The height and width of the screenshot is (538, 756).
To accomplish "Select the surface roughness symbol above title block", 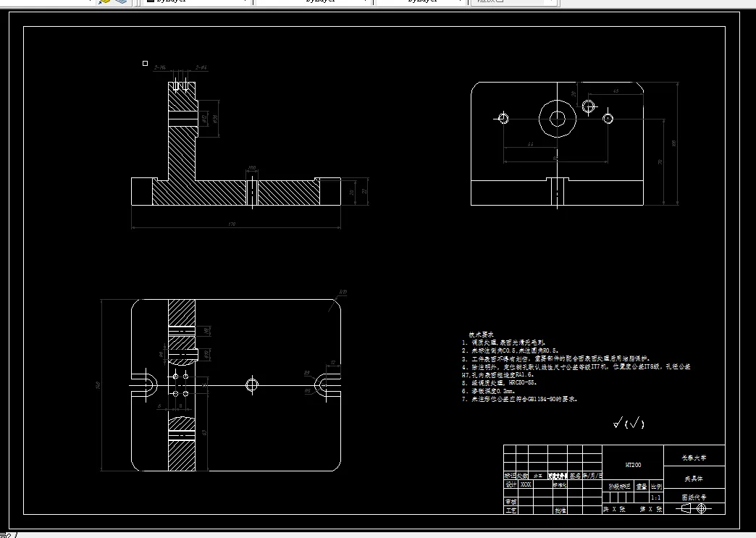I will tap(629, 423).
